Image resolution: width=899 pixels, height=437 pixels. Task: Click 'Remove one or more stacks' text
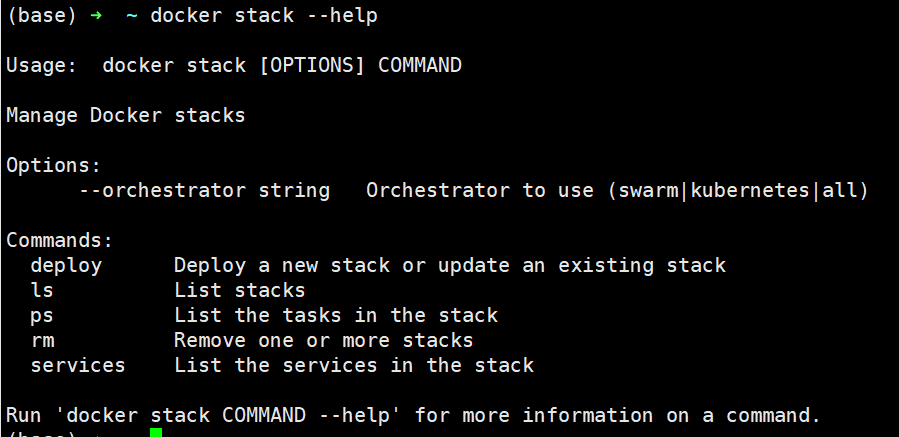click(x=324, y=340)
